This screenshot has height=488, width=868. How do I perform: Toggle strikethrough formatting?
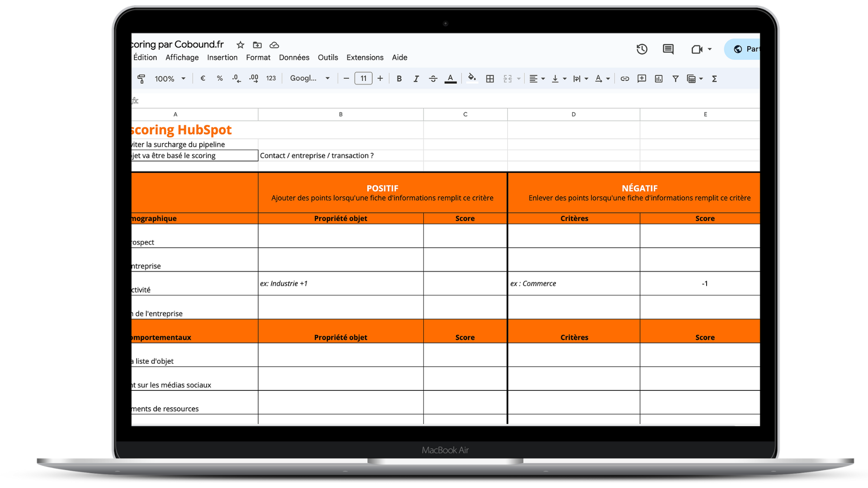point(433,79)
